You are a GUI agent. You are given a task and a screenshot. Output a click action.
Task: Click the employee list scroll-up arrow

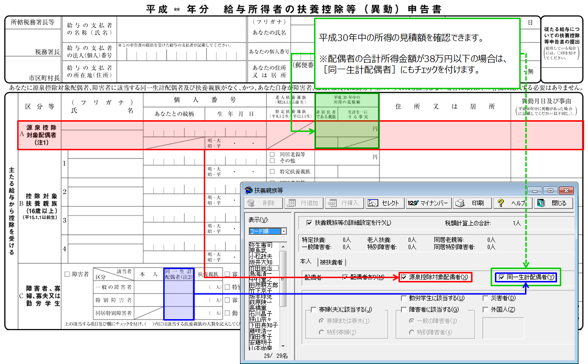coord(283,246)
